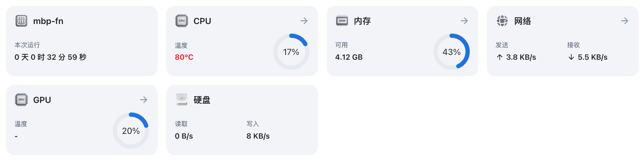Image resolution: width=644 pixels, height=161 pixels.
Task: Click the 4.12 GB available memory value
Action: [x=349, y=57]
